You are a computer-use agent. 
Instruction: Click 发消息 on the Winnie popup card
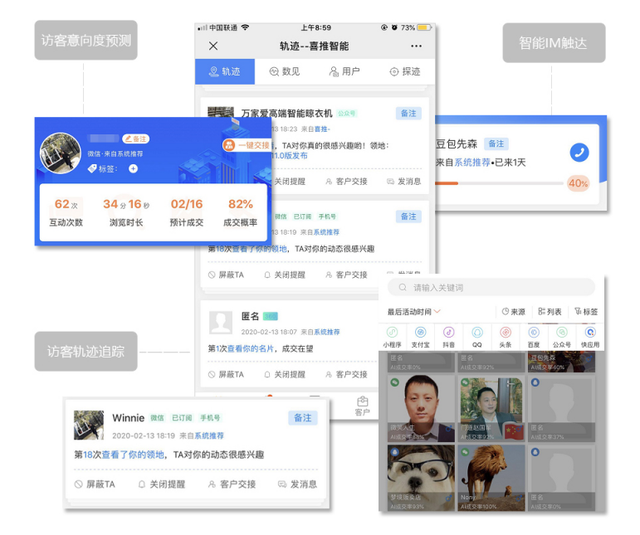(298, 484)
